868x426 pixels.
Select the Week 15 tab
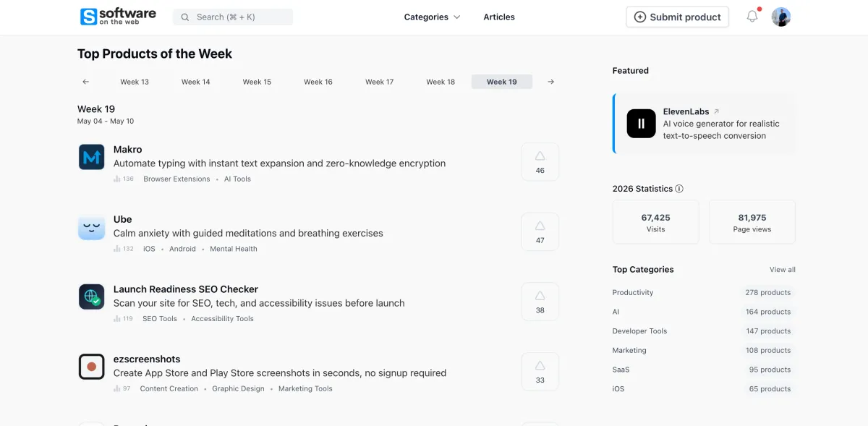tap(257, 82)
